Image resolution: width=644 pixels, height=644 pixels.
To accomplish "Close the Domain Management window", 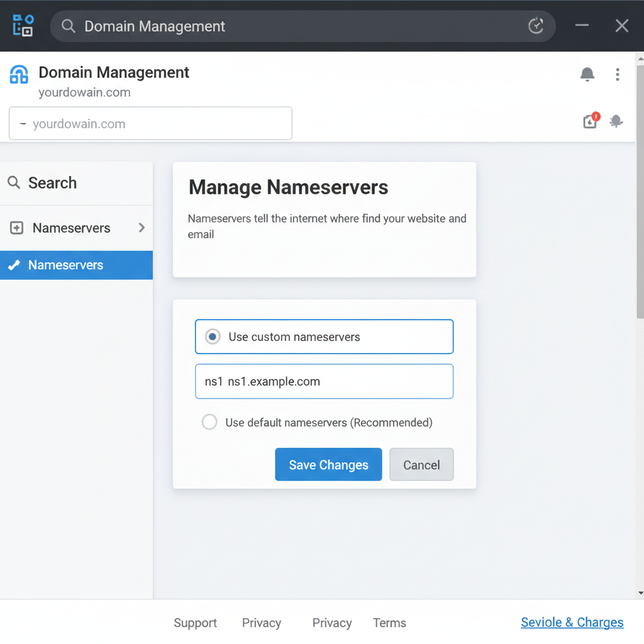I will pyautogui.click(x=622, y=25).
